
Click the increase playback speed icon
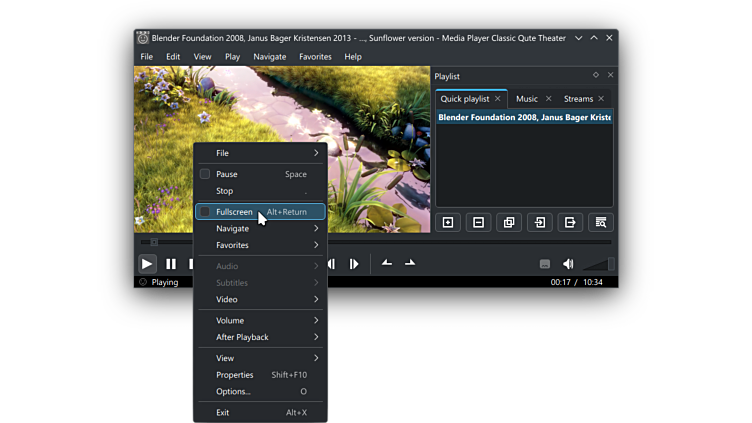pos(410,263)
